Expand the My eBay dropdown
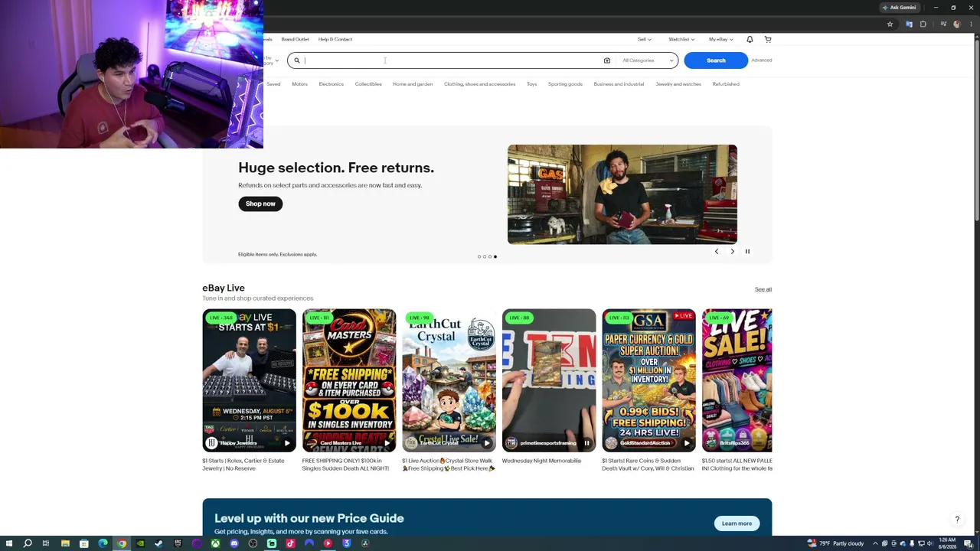The image size is (980, 551). [720, 39]
